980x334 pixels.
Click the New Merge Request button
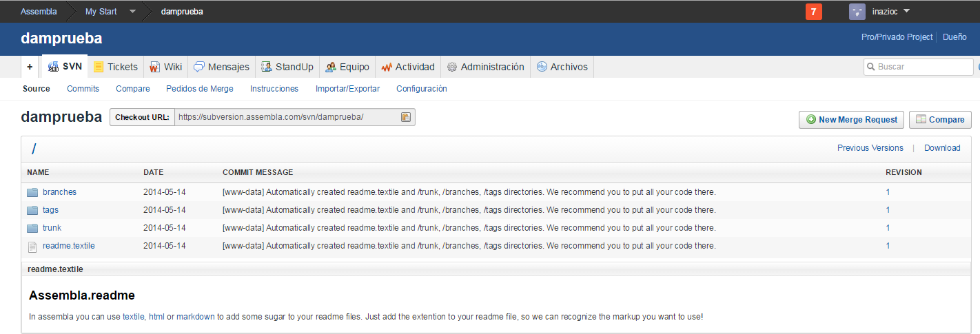click(851, 120)
